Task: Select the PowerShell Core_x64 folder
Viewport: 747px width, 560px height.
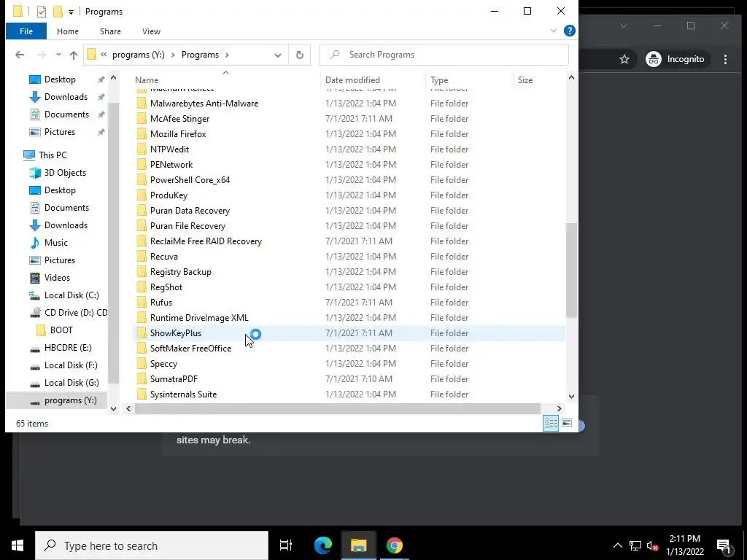Action: [349, 180]
